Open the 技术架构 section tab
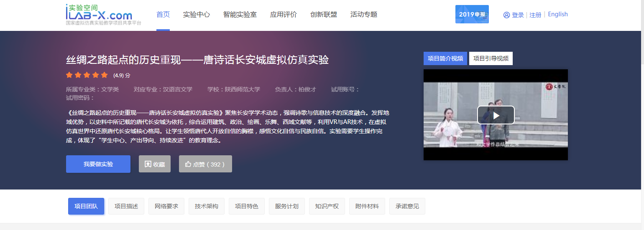This screenshot has height=230, width=644. tap(207, 206)
